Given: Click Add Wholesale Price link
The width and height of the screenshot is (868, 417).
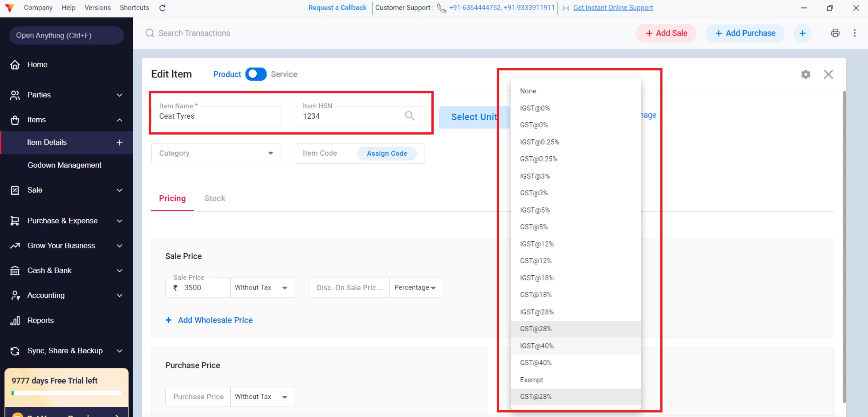Looking at the screenshot, I should click(215, 320).
